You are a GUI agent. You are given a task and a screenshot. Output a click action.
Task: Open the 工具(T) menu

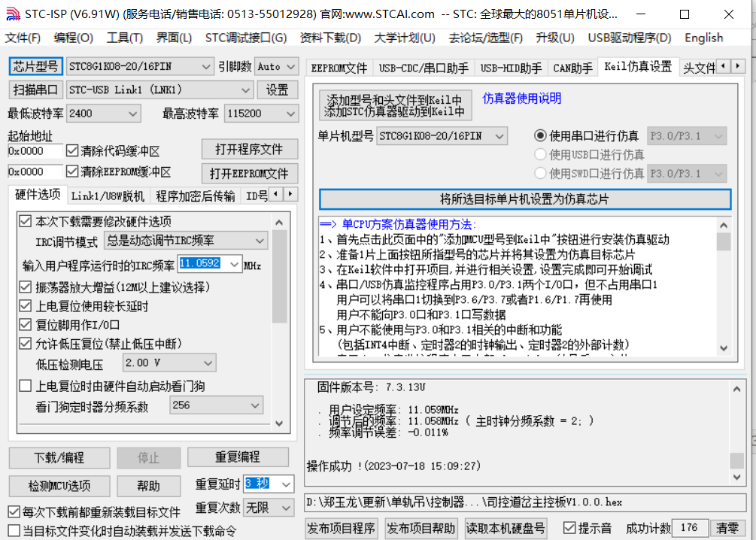point(125,38)
